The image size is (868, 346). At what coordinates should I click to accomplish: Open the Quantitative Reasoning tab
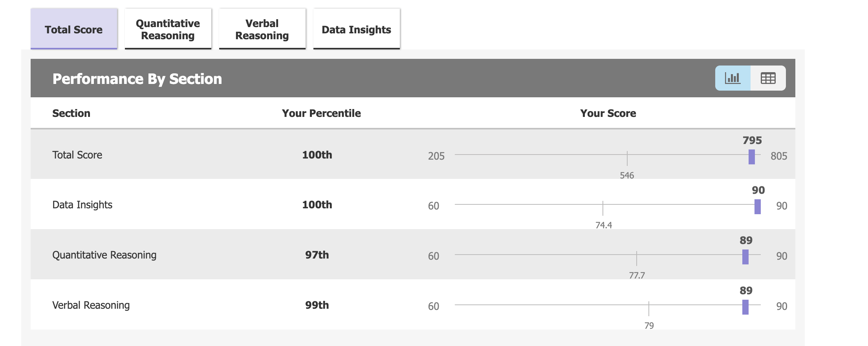click(x=168, y=29)
